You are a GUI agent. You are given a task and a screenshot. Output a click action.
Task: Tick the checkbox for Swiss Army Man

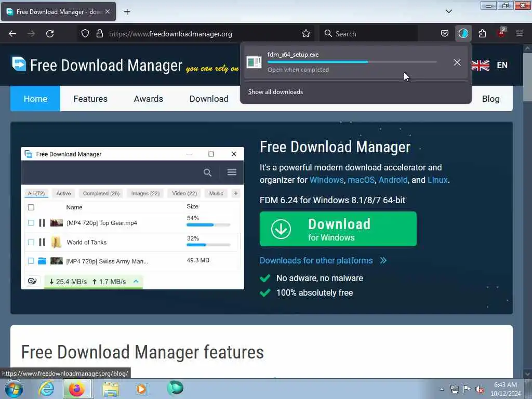point(31,261)
